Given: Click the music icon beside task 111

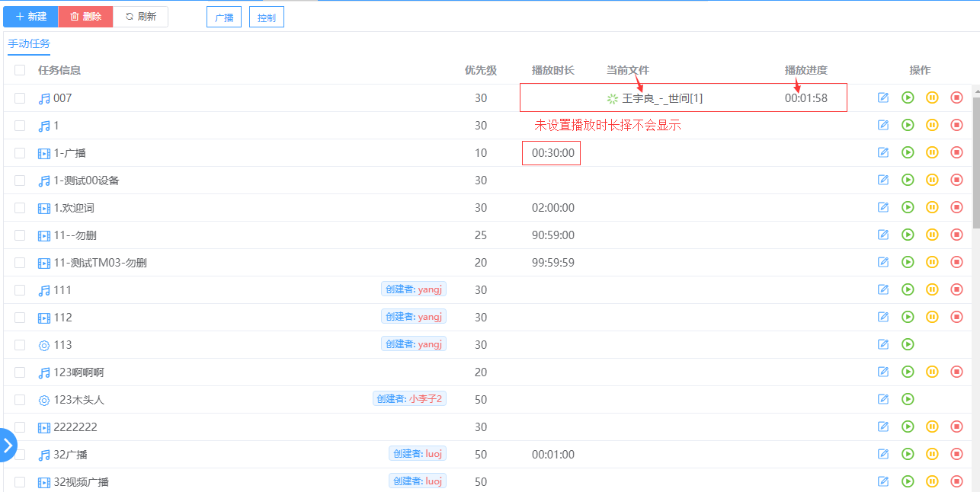Looking at the screenshot, I should (x=44, y=290).
